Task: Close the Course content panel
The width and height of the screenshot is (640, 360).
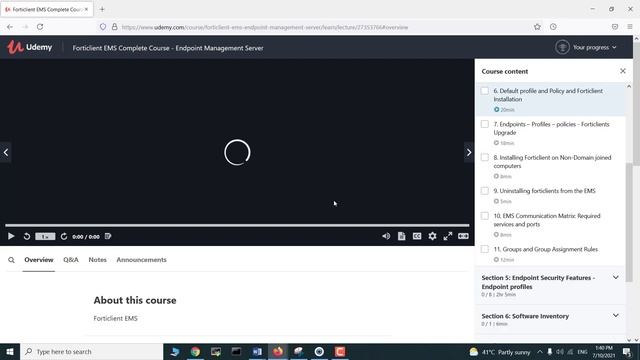Action: pos(622,71)
